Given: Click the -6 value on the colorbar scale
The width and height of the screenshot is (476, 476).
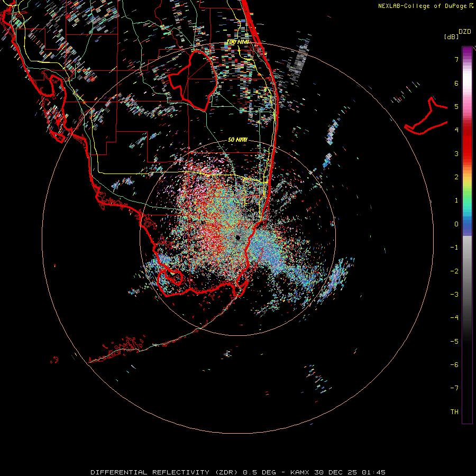Looking at the screenshot, I should (x=454, y=365).
